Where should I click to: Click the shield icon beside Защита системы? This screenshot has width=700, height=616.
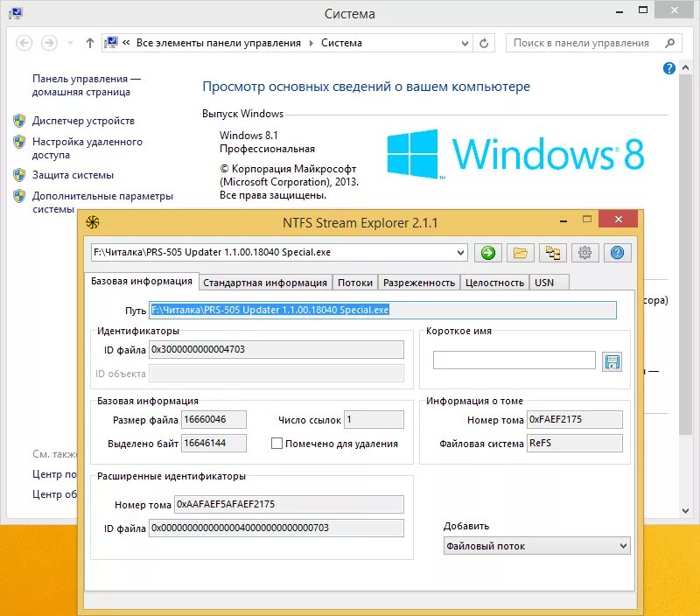19,175
